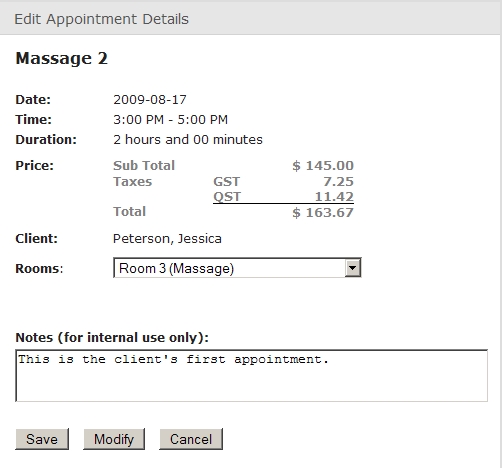The width and height of the screenshot is (502, 468).
Task: Click the Sub Total label
Action: coord(144,166)
